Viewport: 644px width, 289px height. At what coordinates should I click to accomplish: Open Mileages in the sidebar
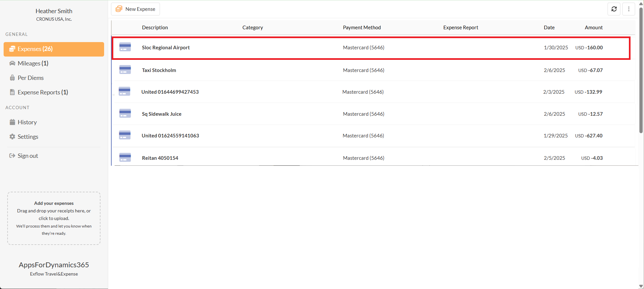[33, 63]
